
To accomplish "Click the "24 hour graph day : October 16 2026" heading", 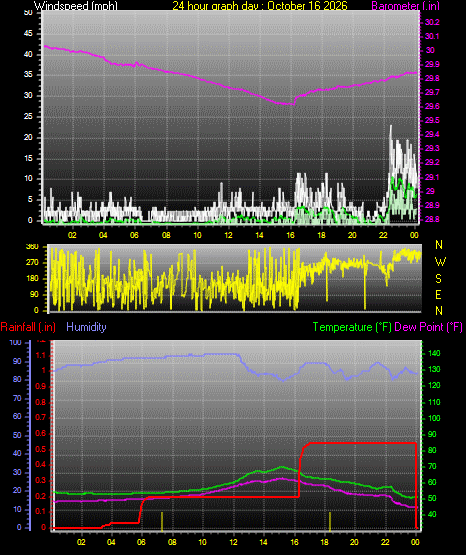I will click(x=260, y=6).
